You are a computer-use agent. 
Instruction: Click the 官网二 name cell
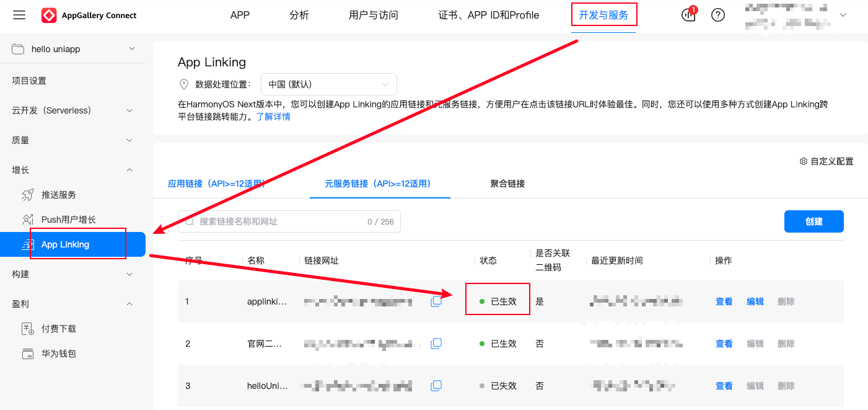[265, 344]
